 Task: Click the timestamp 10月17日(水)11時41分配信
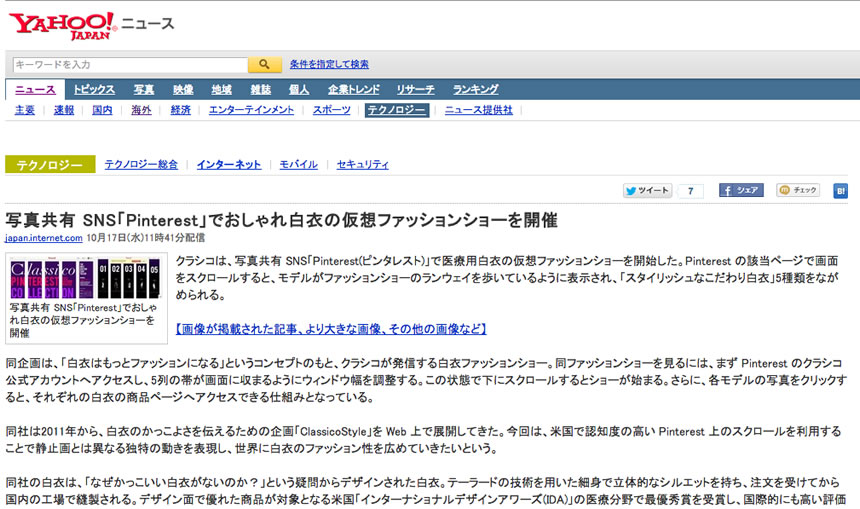(x=145, y=238)
